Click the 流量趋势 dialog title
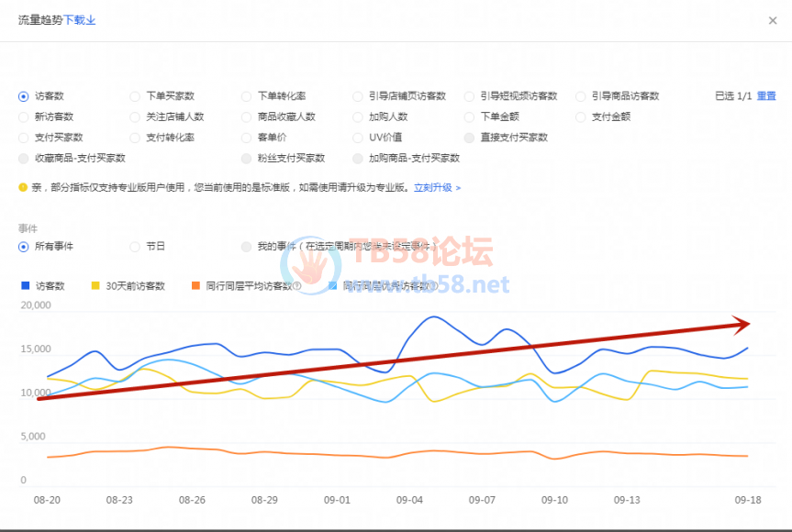Screen dimensions: 792x532 tap(40, 20)
